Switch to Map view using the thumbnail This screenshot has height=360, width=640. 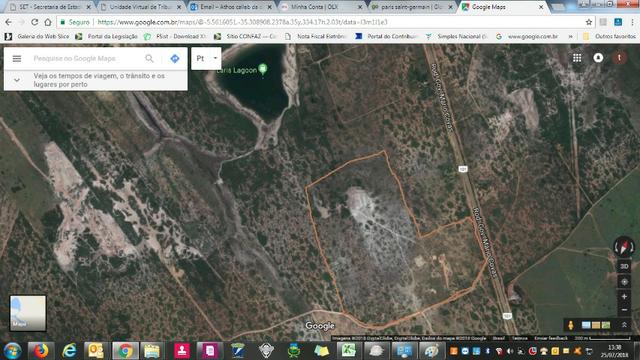28,313
